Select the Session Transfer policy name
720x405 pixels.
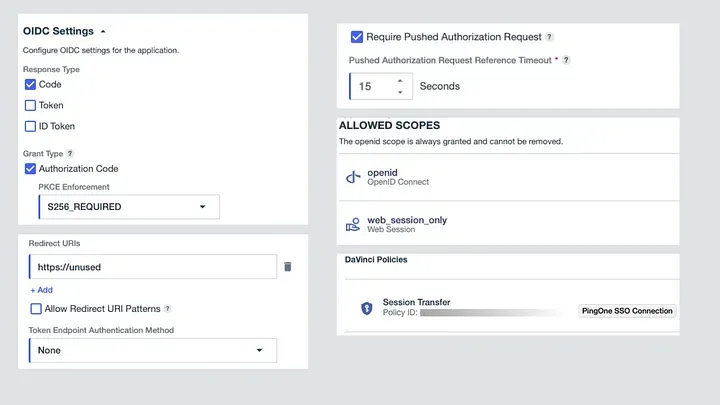416,302
